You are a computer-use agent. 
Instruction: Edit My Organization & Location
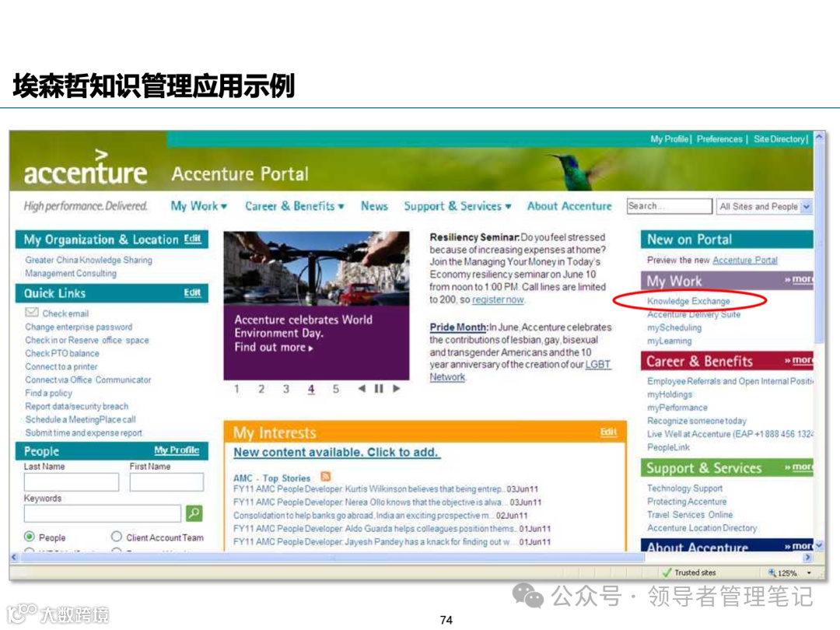click(192, 239)
